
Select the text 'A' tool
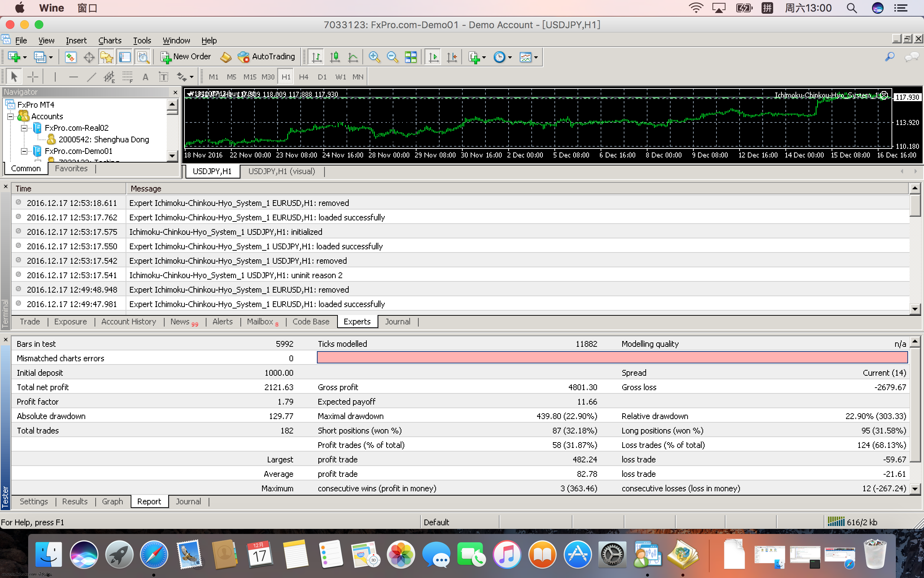coord(145,77)
